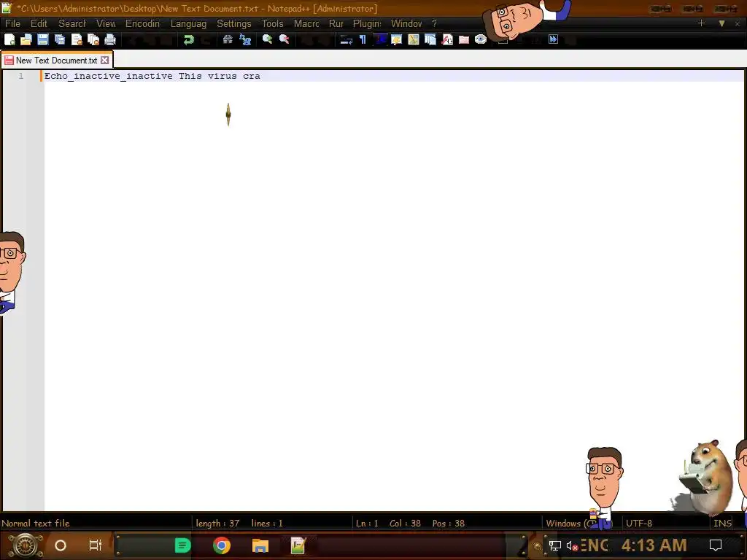Open the Document Map icon

tap(413, 40)
